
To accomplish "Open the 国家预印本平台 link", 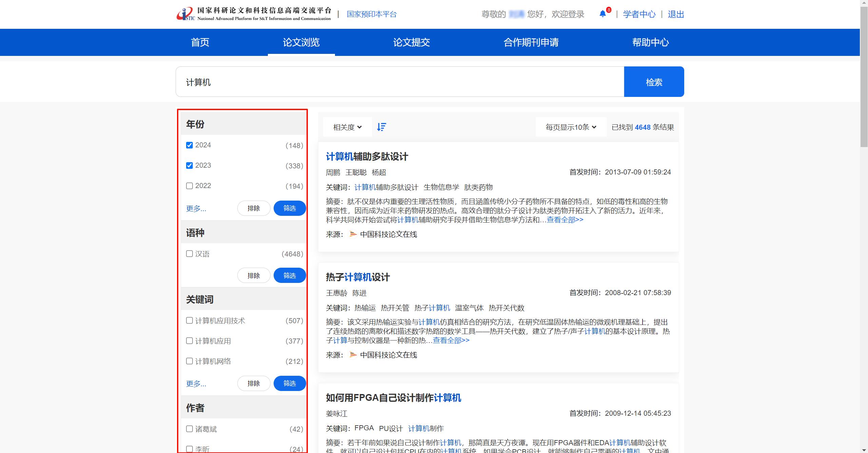I will [372, 14].
